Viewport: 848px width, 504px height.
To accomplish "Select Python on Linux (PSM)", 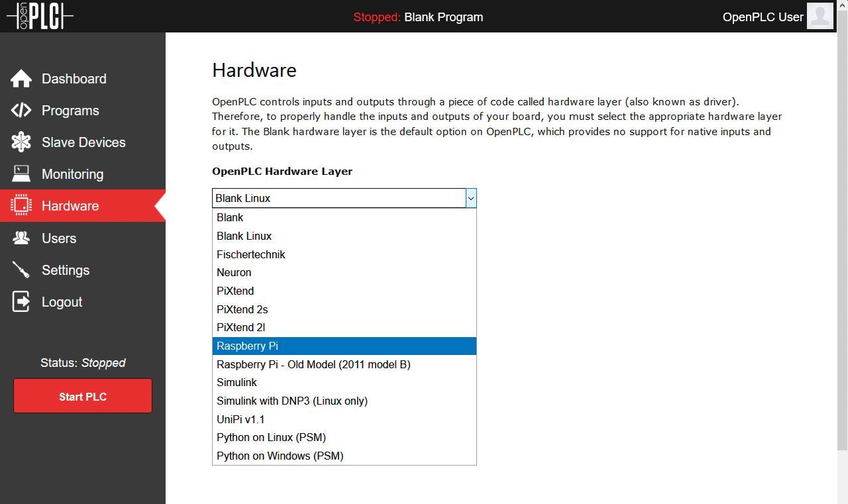I will tap(344, 437).
